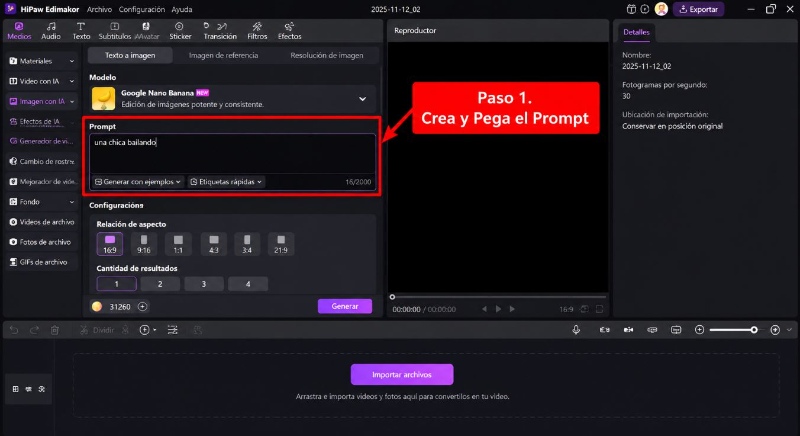Go to previous frame in player
Image resolution: width=800 pixels, height=436 pixels.
pyautogui.click(x=484, y=309)
